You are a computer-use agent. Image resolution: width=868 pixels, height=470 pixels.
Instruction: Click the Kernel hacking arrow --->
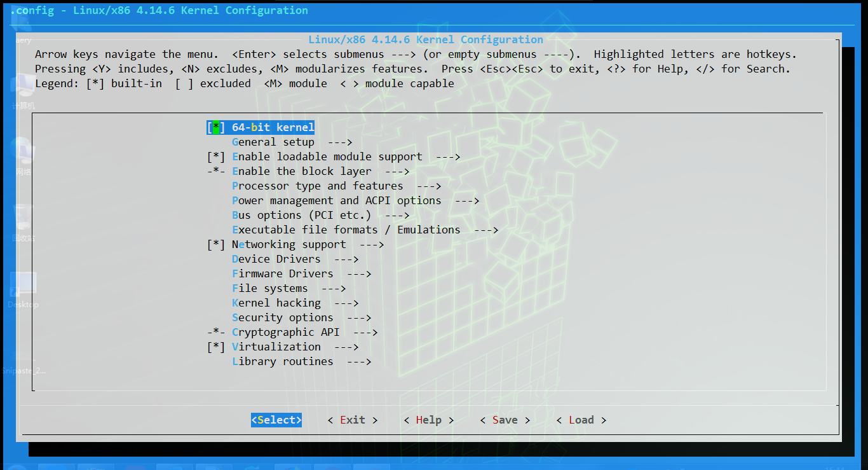tap(346, 303)
